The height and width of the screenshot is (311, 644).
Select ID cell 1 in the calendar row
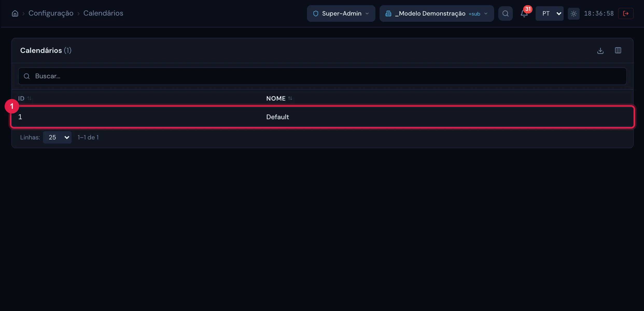tap(20, 117)
